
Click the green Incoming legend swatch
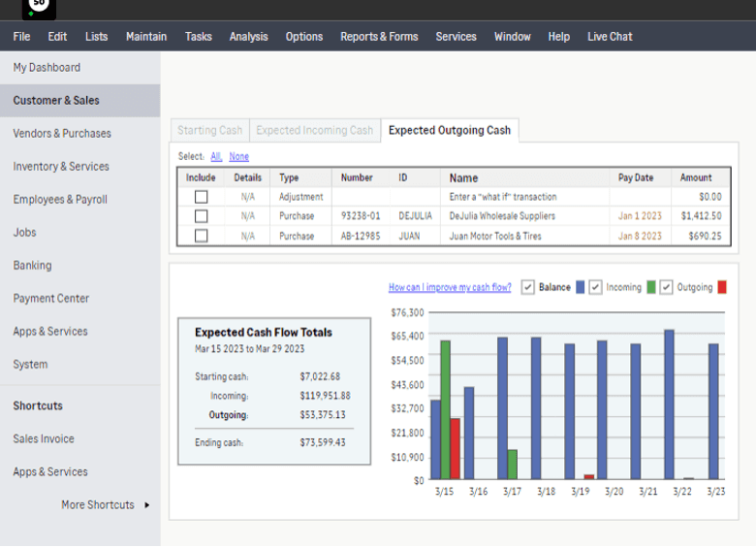[651, 287]
